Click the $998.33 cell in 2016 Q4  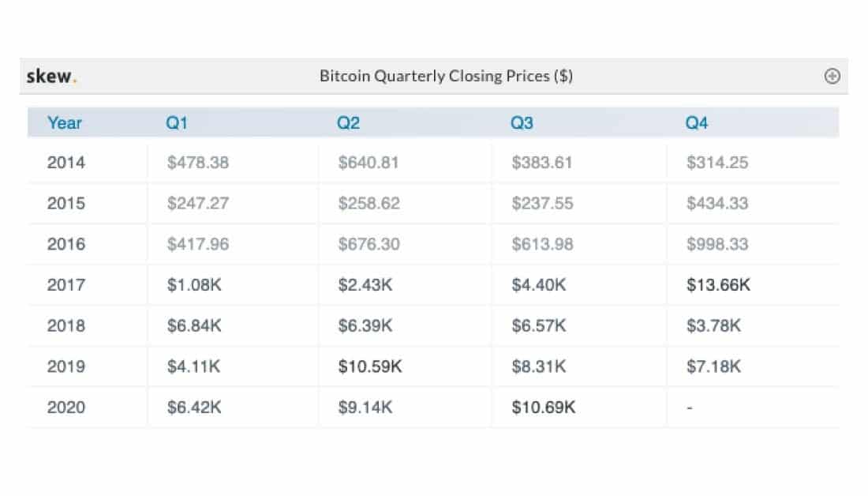717,245
